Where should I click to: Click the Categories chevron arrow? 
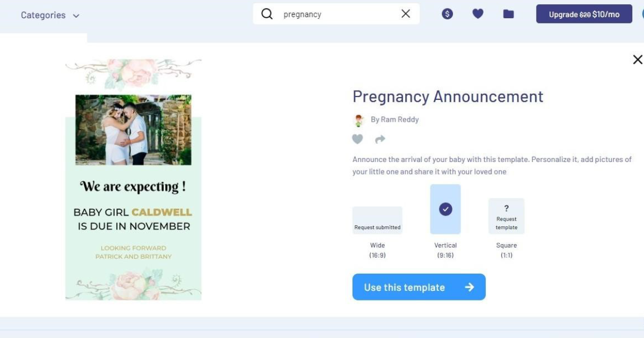[x=76, y=16]
